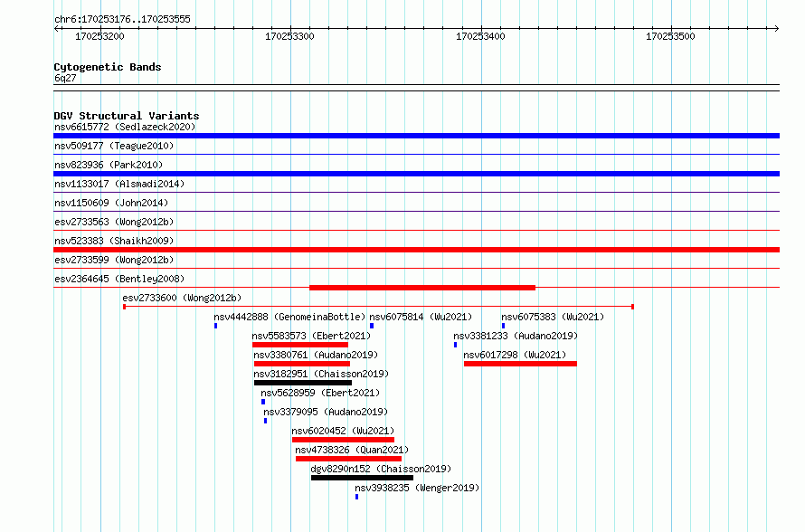
Task: Click the red bar under nsv6017298
Action: click(x=521, y=364)
